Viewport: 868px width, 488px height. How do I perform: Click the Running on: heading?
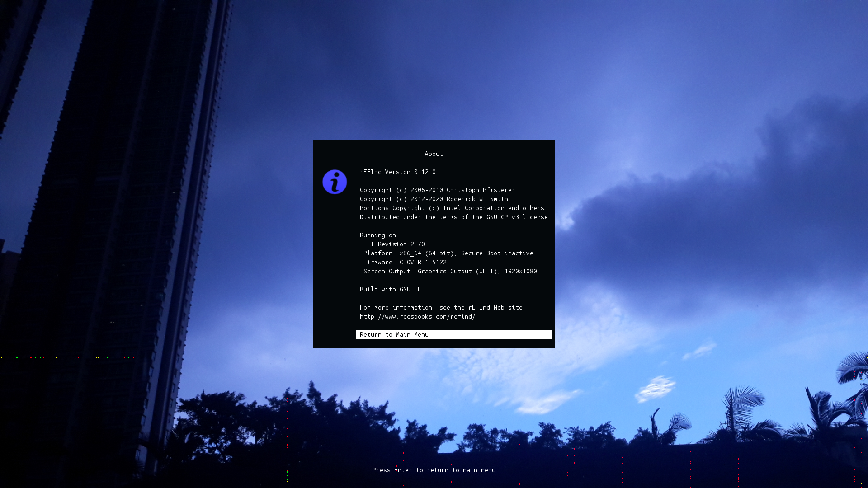coord(379,235)
